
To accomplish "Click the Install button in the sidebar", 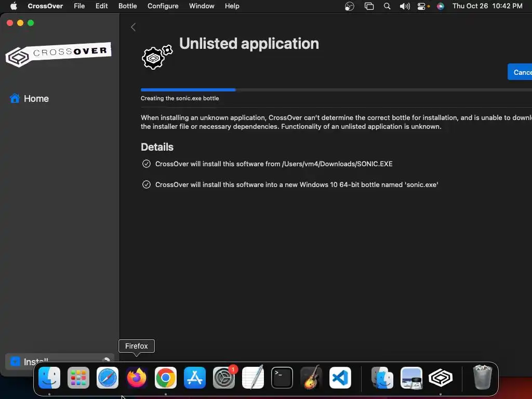I will point(60,362).
